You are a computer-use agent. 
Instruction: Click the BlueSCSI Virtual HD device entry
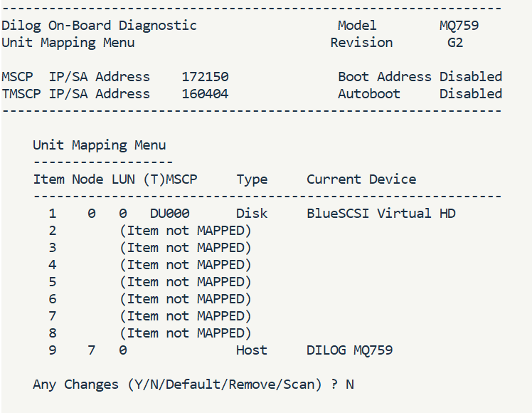(x=381, y=214)
